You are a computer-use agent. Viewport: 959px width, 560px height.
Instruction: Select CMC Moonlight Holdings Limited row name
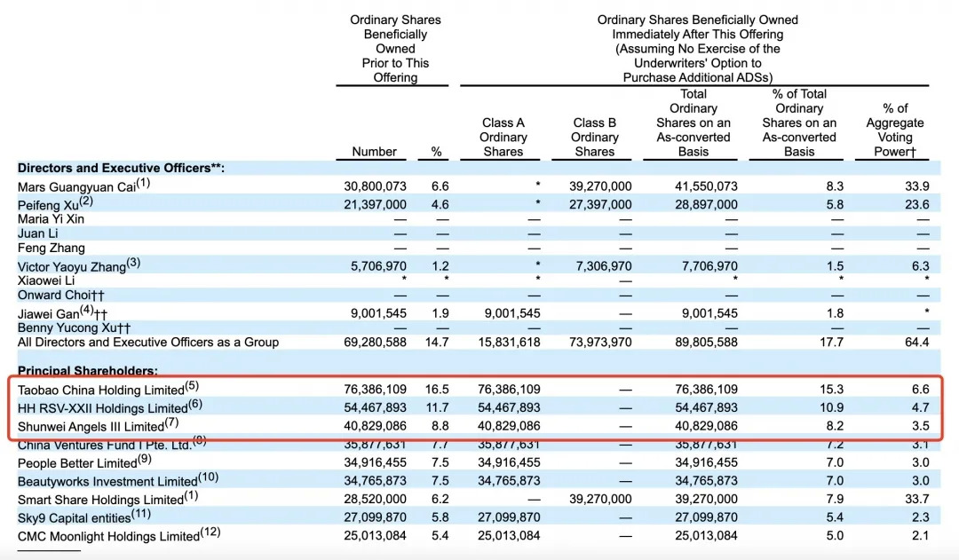pos(108,536)
